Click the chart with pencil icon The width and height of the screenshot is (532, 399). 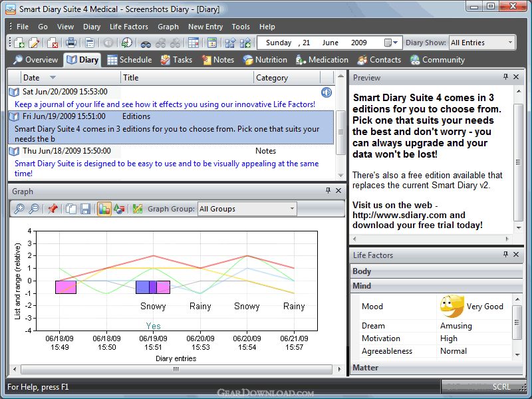pyautogui.click(x=138, y=209)
